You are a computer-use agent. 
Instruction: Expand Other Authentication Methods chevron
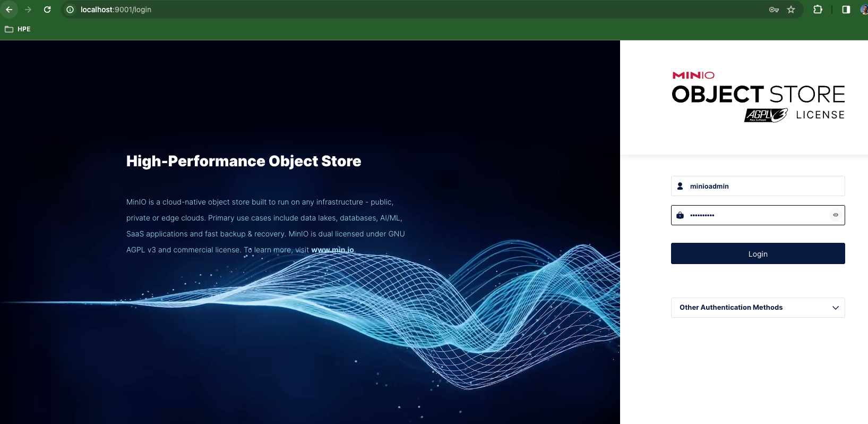click(836, 308)
